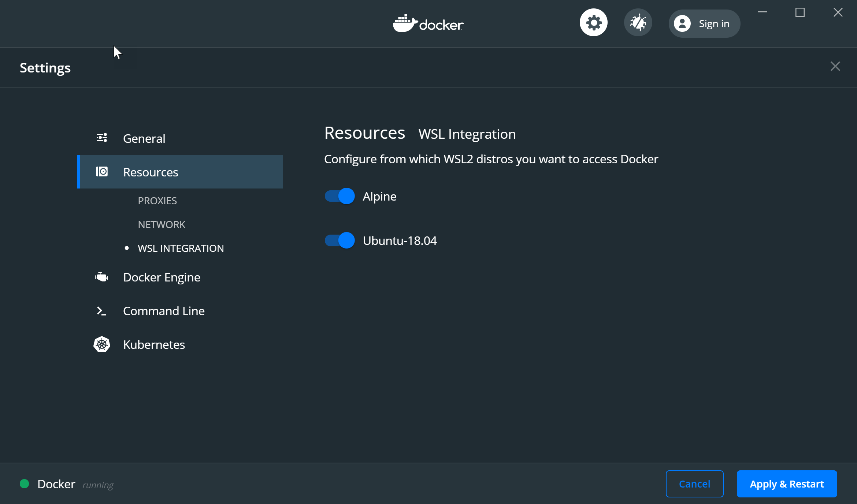The image size is (857, 504).
Task: Click the Alpine distro label
Action: click(x=379, y=197)
